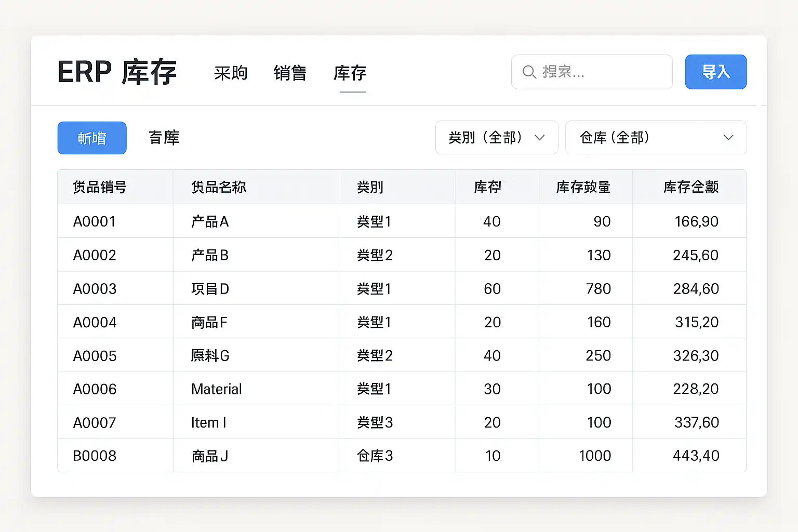Switch to the unselected view toggle beside blue button
This screenshot has width=798, height=532.
[x=164, y=138]
